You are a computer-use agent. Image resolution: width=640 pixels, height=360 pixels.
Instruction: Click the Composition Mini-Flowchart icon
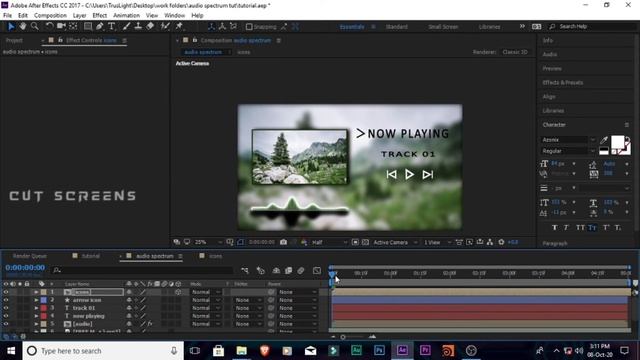click(x=245, y=270)
